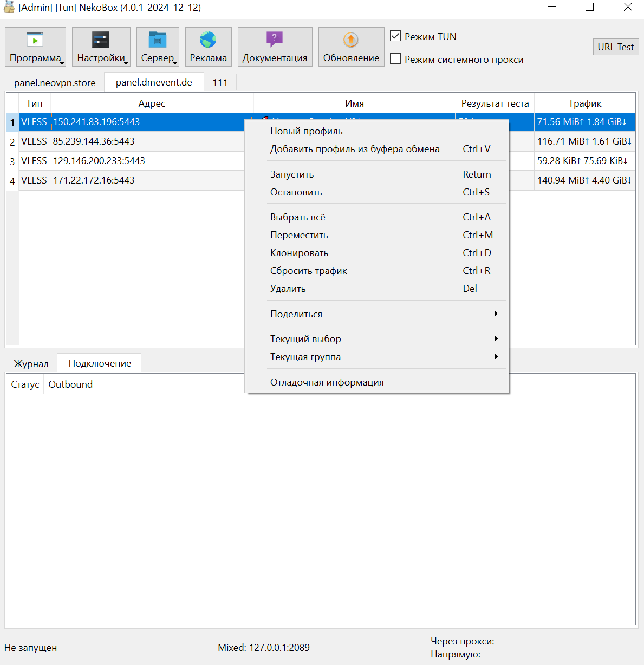The height and width of the screenshot is (665, 644).
Task: Sort by the Адрес column header
Action: coord(152,103)
